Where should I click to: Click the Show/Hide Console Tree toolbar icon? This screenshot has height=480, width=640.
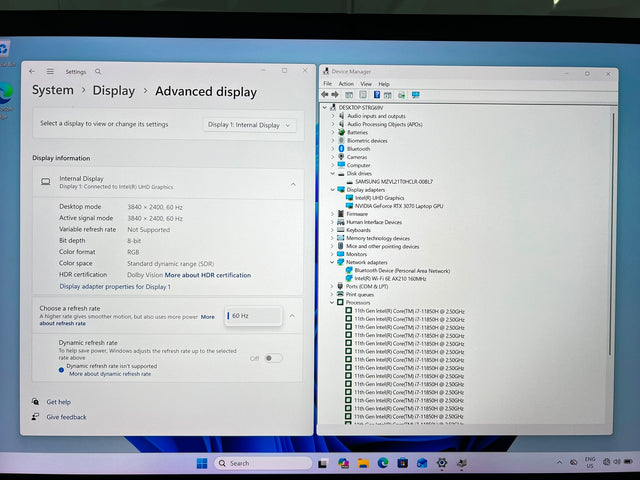[349, 95]
